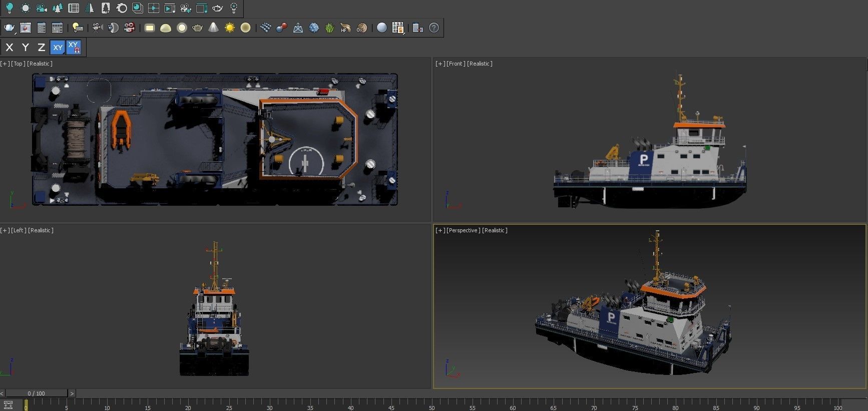
Task: Click the tree-on-page icon
Action: 106,8
